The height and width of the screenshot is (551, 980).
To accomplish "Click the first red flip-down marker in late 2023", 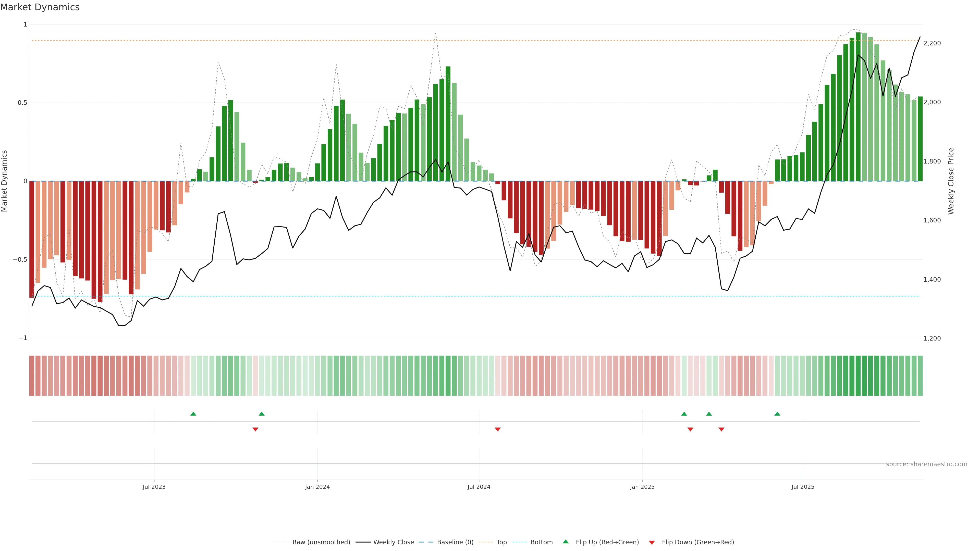I will click(255, 429).
